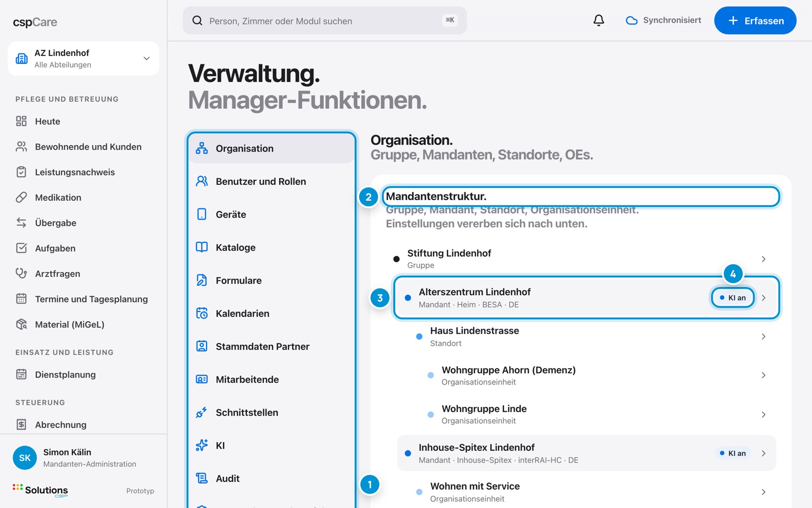812x508 pixels.
Task: Click the Abrechnung receipt icon
Action: click(21, 424)
